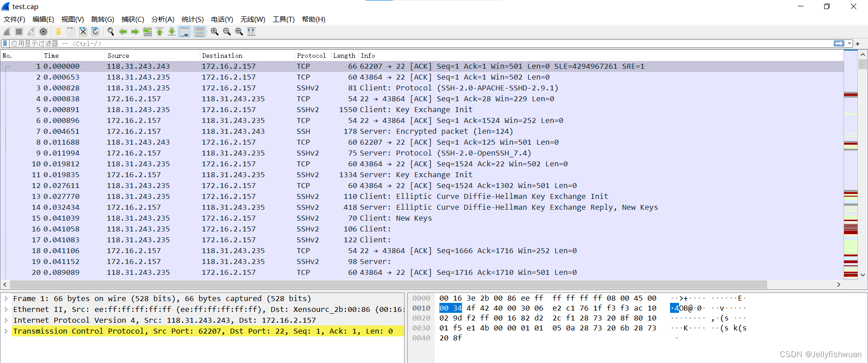
Task: Open display filter history dropdown
Action: [x=849, y=43]
